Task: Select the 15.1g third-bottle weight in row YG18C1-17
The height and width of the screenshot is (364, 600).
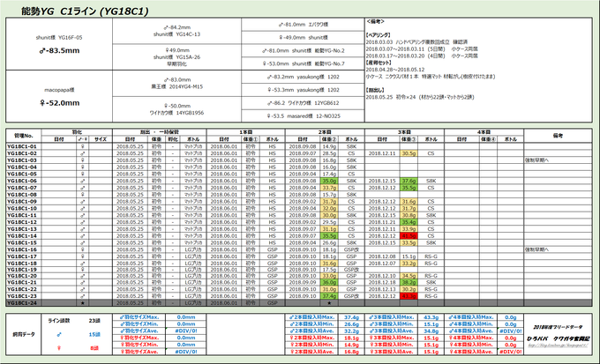Action: [x=409, y=256]
